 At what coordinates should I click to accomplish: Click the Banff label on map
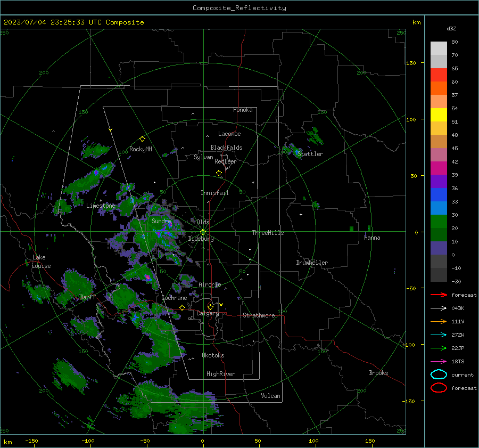pos(88,297)
